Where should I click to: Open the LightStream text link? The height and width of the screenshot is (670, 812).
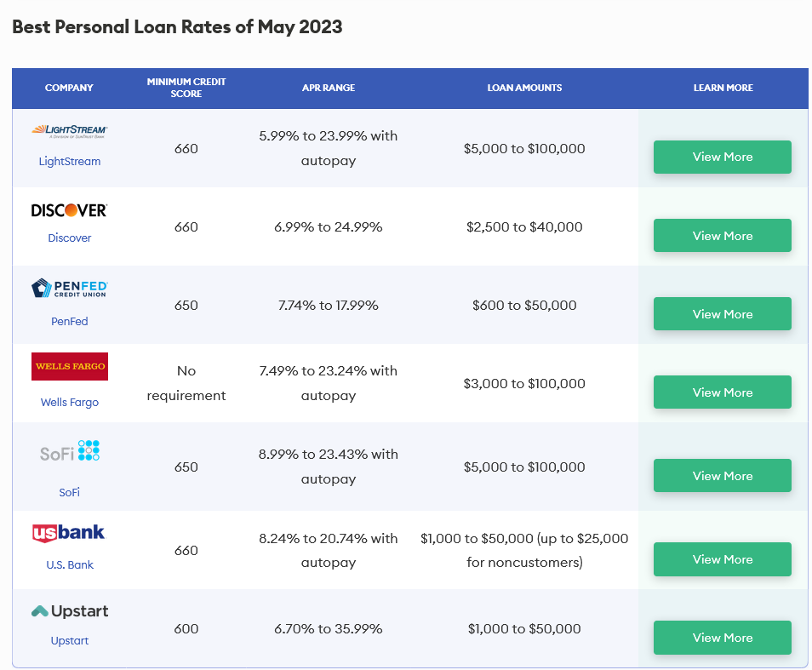[69, 161]
